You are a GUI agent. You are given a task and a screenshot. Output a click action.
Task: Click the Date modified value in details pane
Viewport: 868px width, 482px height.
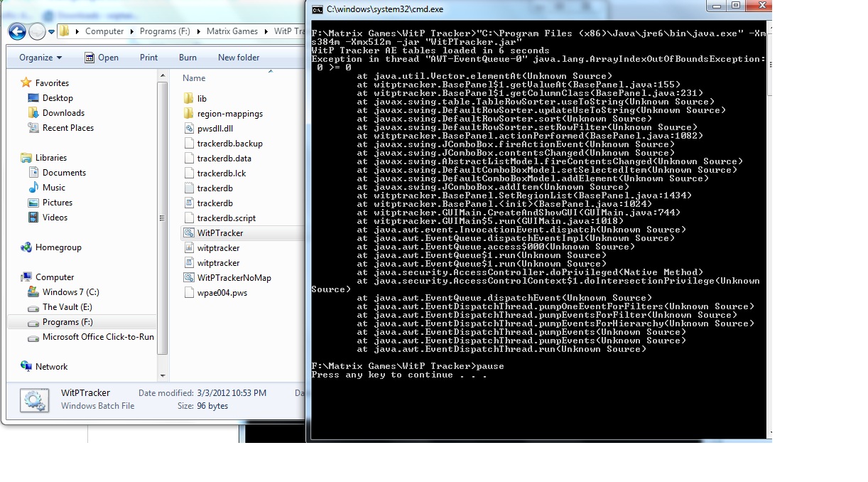232,393
